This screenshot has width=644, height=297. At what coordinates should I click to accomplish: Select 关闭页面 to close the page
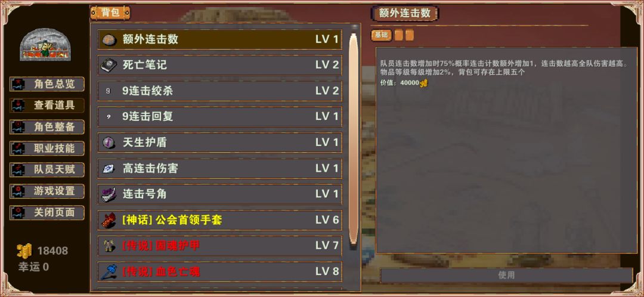pyautogui.click(x=47, y=212)
